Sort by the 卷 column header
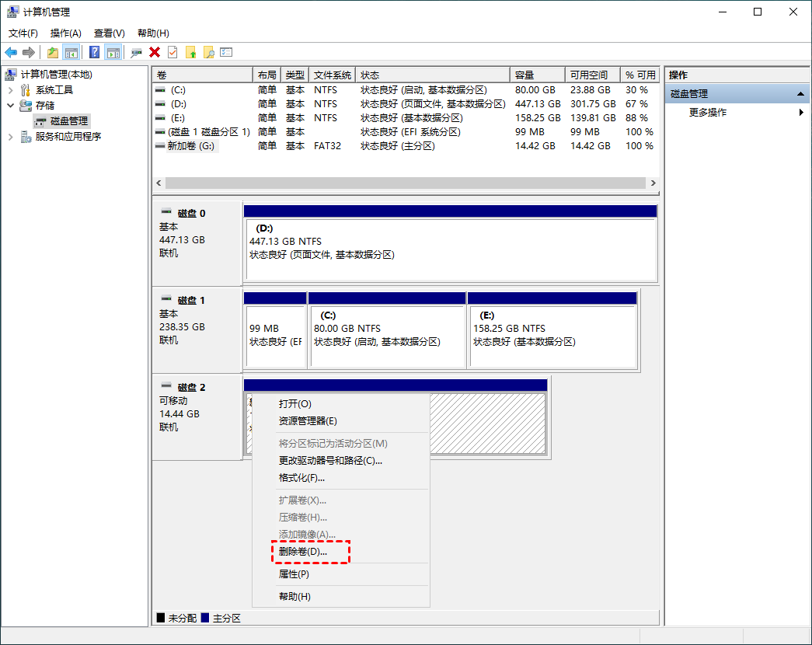The width and height of the screenshot is (812, 645). coord(203,75)
